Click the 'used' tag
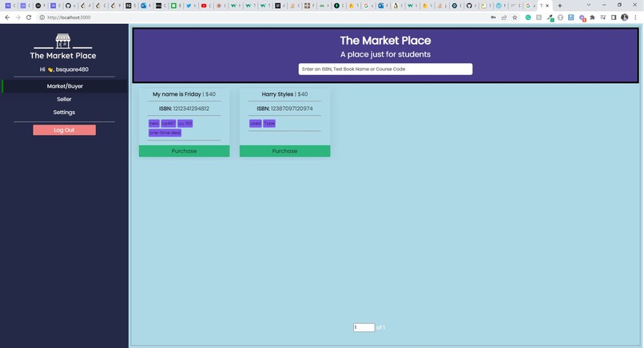This screenshot has width=644, height=348. (x=256, y=123)
